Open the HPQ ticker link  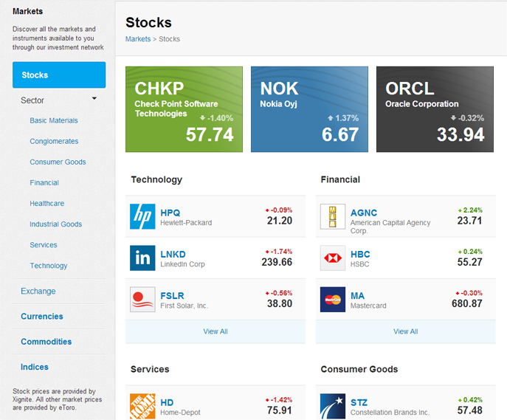point(170,213)
